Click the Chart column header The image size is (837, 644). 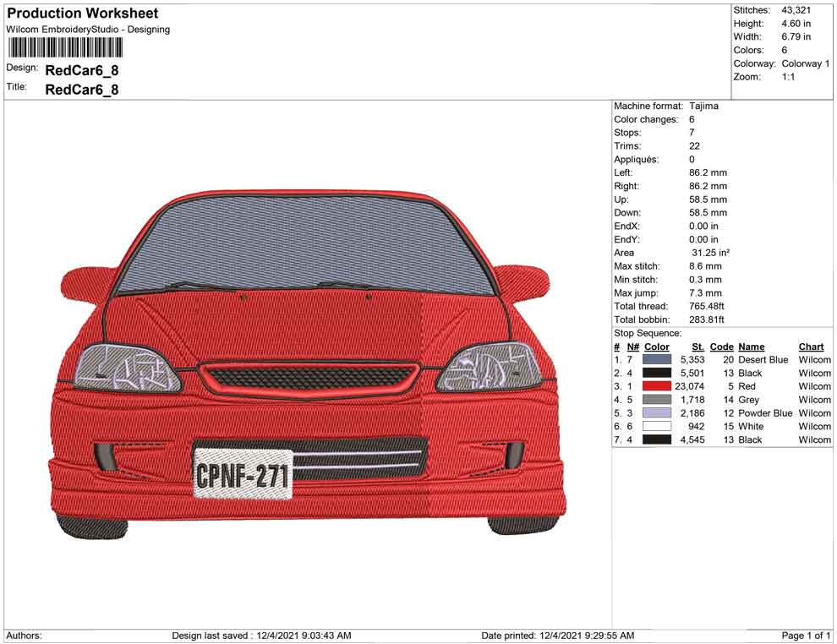(811, 347)
